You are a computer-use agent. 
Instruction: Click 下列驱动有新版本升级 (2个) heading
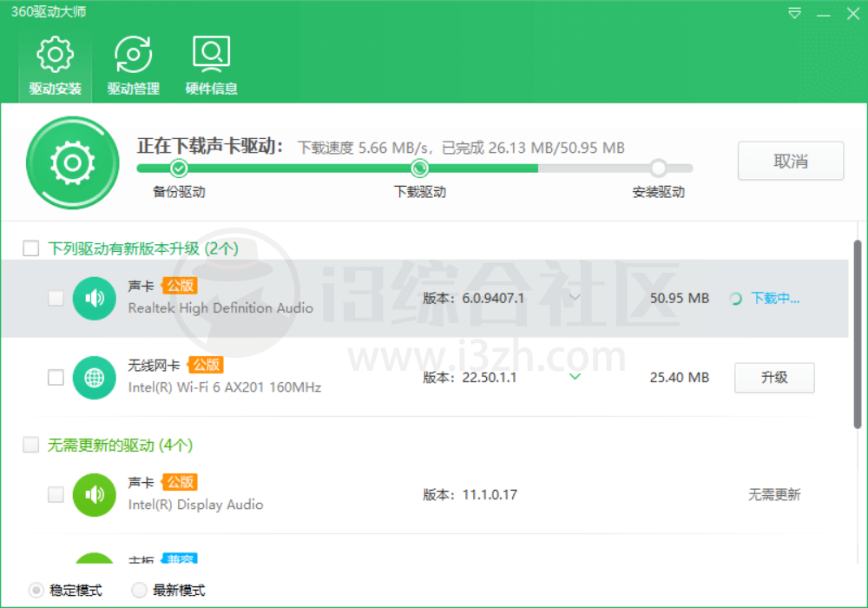(143, 248)
